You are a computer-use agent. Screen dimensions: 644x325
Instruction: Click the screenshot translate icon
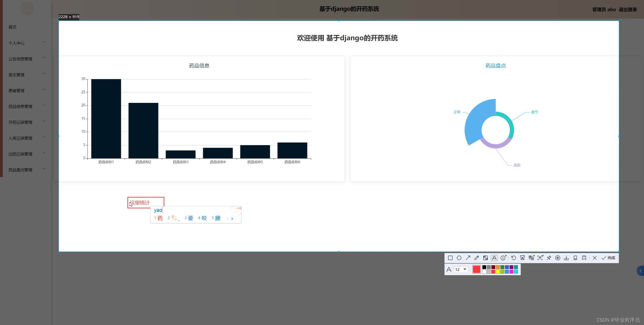pyautogui.click(x=531, y=258)
